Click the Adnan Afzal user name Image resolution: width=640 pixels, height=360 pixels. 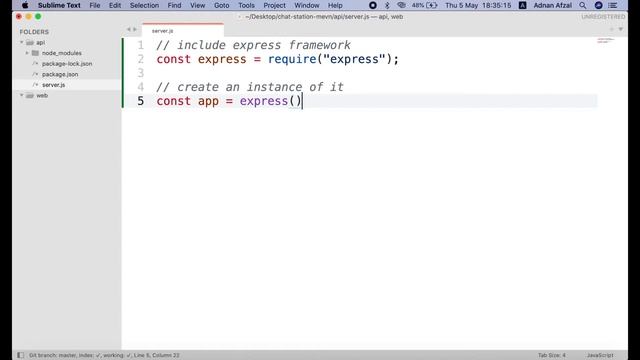pos(553,5)
